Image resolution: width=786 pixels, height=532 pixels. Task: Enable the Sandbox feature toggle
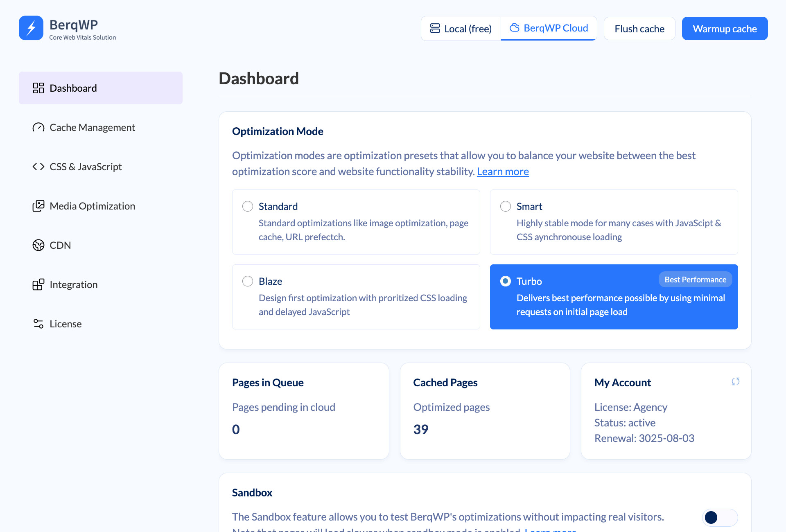click(x=719, y=517)
